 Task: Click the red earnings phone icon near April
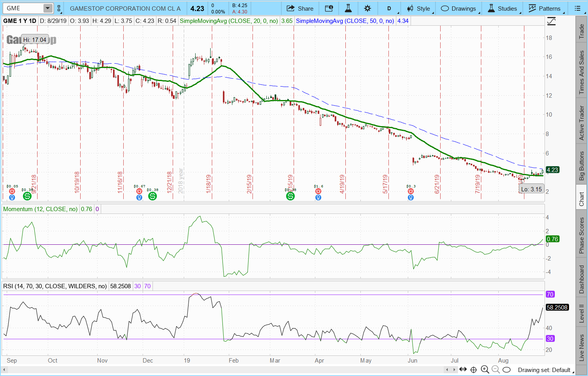(318, 191)
